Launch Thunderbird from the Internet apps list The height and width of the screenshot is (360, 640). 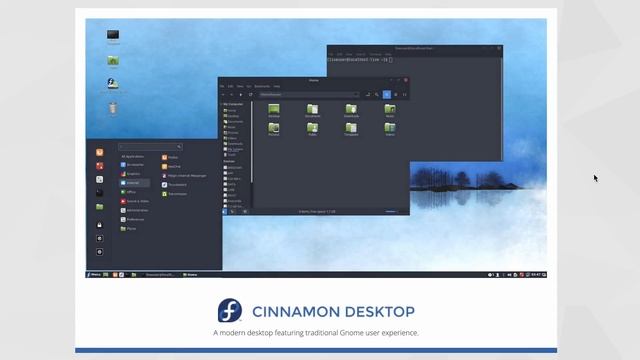pos(174,184)
